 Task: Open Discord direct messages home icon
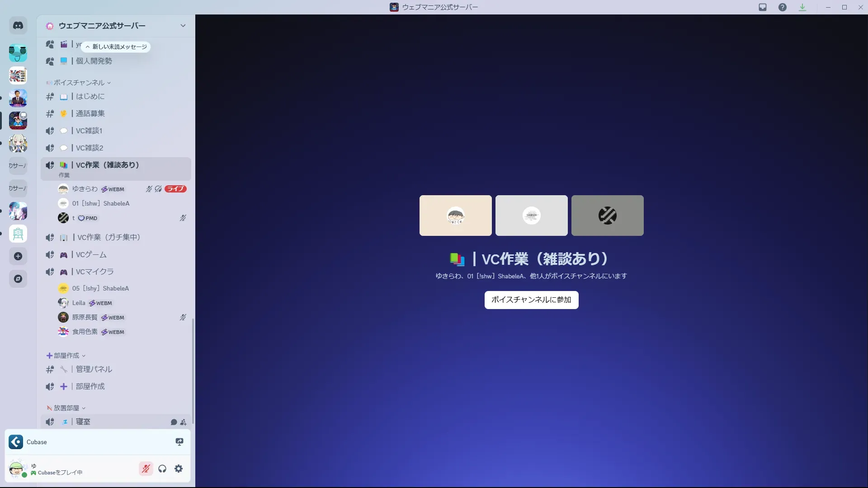click(18, 26)
